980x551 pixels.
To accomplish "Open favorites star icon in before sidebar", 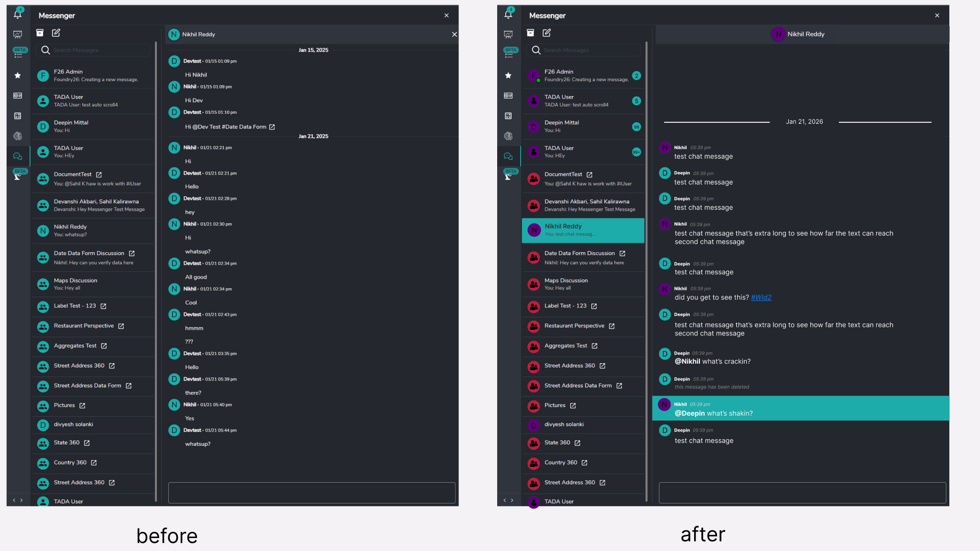I will [x=18, y=76].
